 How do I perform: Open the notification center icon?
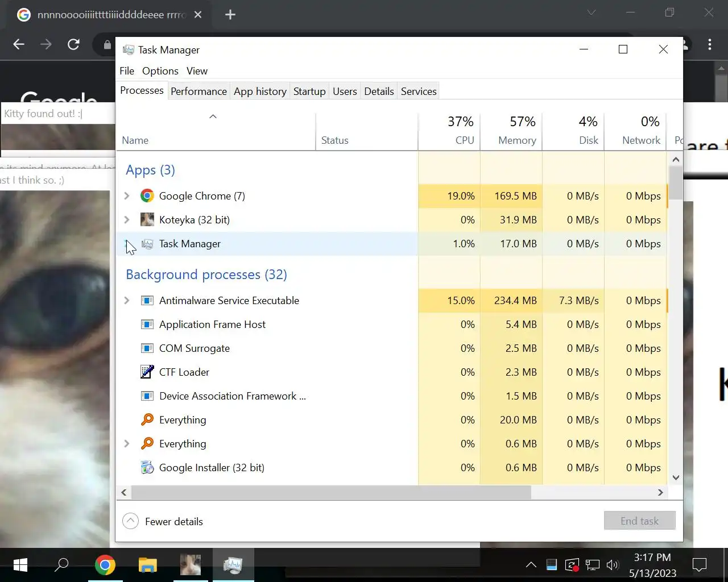point(700,565)
